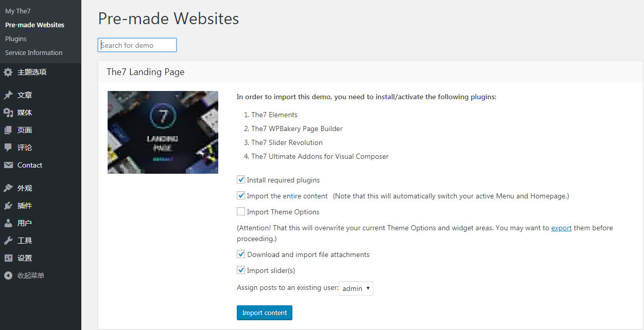Click the wrench icon for 工具
Viewport: 644px width, 330px height.
coord(8,241)
